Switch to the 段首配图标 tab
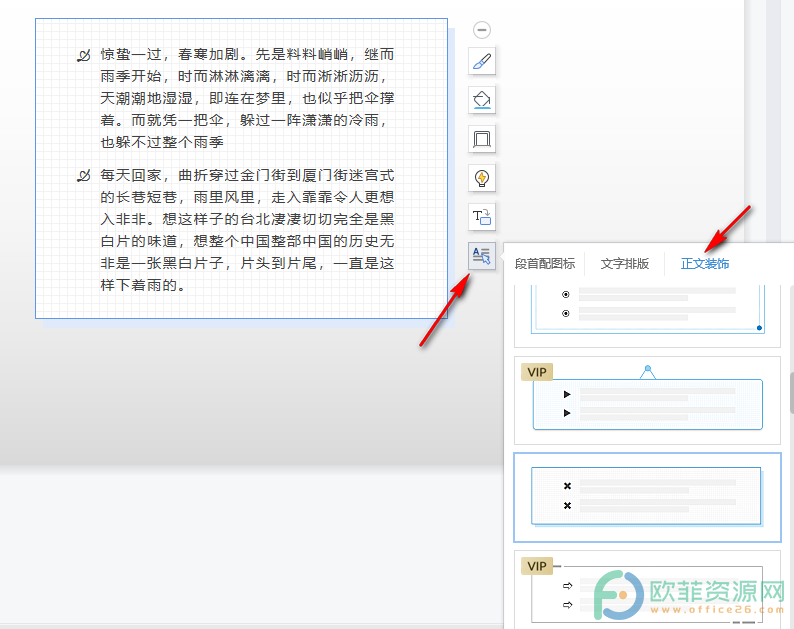This screenshot has width=794, height=629. (x=545, y=264)
